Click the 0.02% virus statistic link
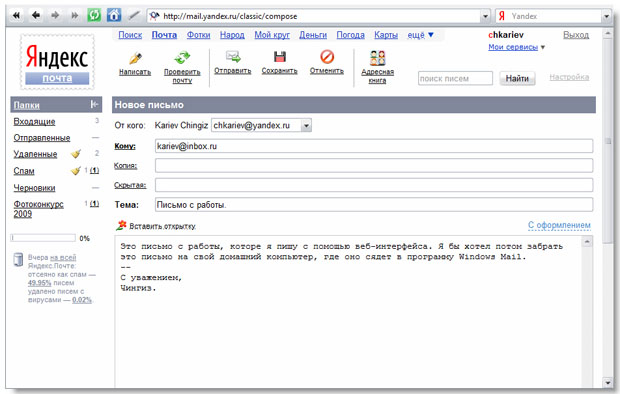This screenshot has width=620, height=394. click(x=82, y=300)
